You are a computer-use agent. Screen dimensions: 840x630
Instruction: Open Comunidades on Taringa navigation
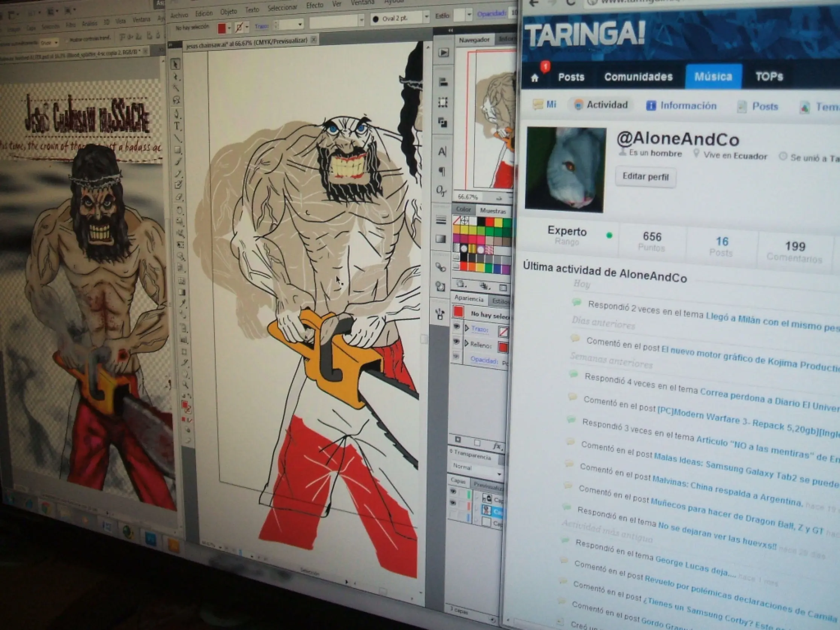click(638, 77)
